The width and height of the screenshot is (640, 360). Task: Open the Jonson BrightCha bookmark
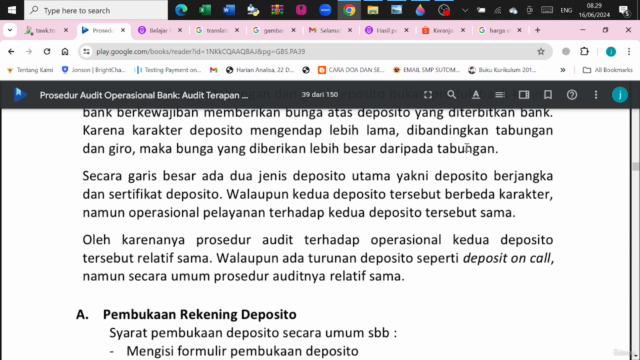(x=93, y=70)
